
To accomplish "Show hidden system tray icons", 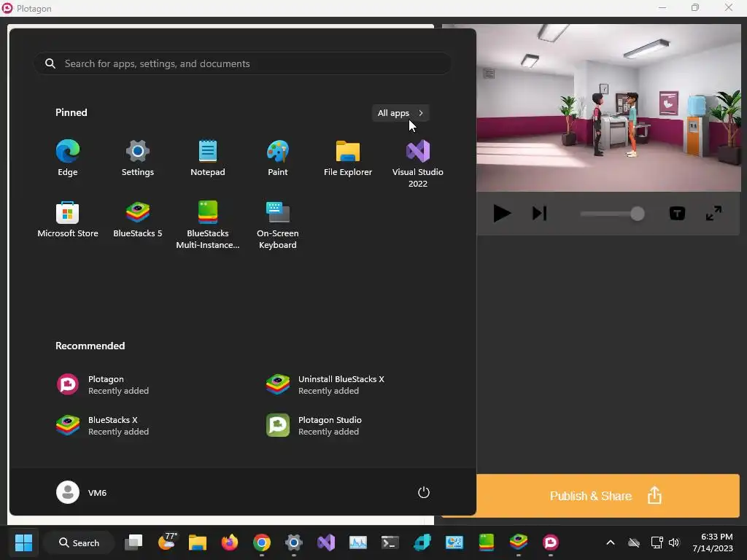I will point(611,542).
